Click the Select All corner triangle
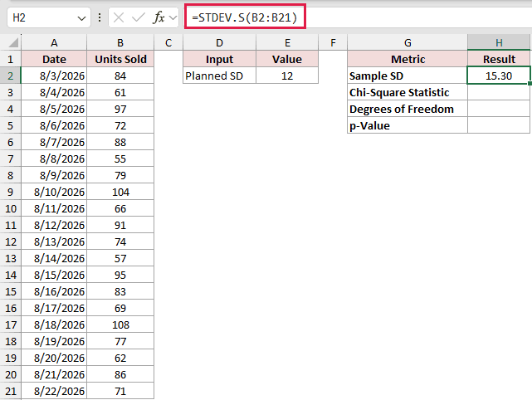The image size is (532, 400). 13,43
